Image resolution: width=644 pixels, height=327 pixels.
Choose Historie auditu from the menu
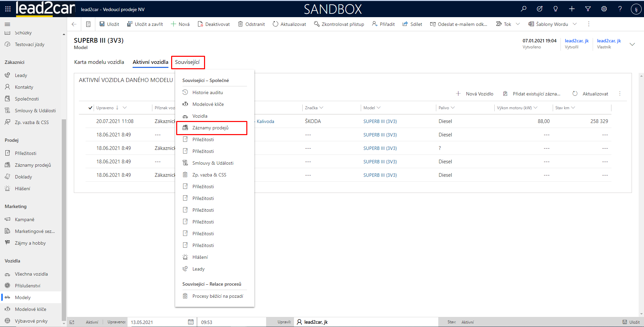[x=207, y=92]
